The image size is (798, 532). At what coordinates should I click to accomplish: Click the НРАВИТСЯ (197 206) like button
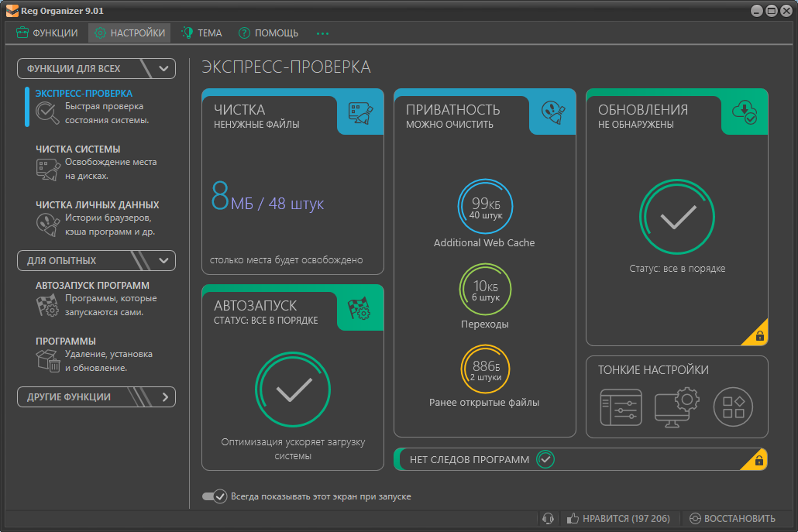[x=618, y=518]
